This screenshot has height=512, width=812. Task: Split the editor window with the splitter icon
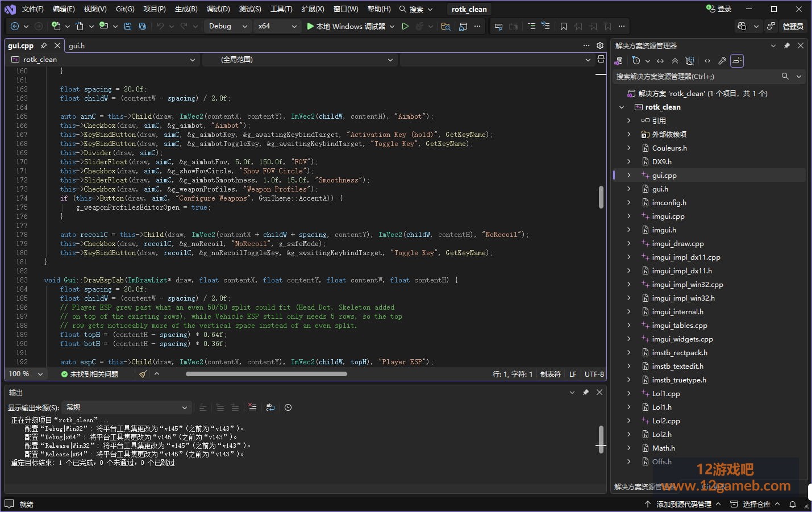[601, 59]
